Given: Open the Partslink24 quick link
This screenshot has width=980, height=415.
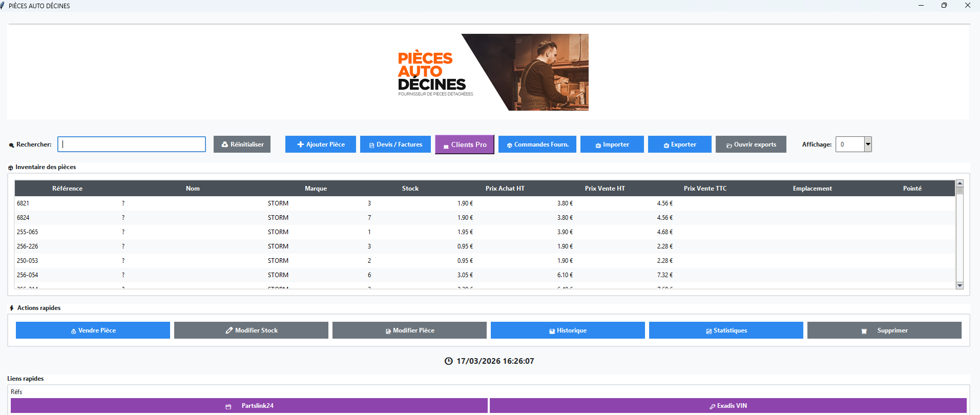Looking at the screenshot, I should pyautogui.click(x=249, y=406).
